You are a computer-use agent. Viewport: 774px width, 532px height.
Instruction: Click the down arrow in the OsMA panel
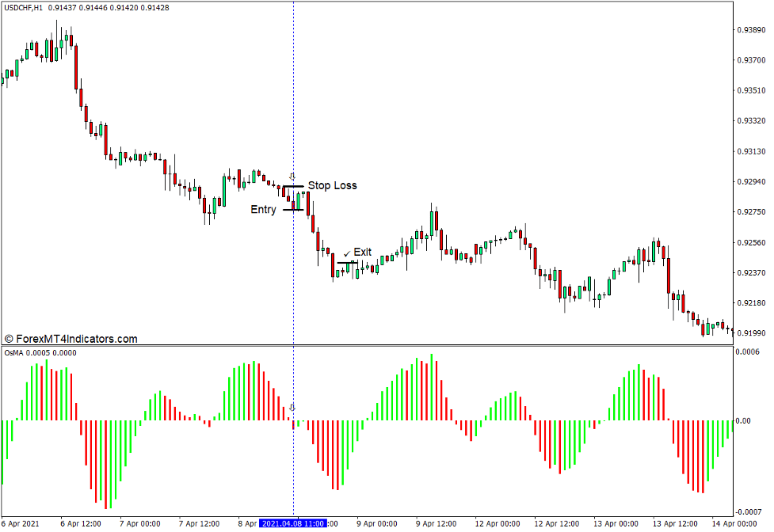coord(292,408)
